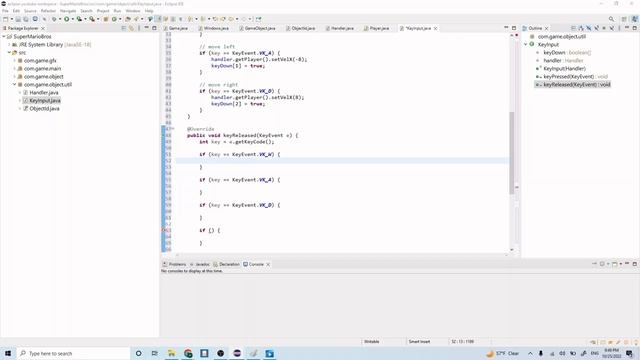
Task: Open the Project menu
Action: [103, 11]
